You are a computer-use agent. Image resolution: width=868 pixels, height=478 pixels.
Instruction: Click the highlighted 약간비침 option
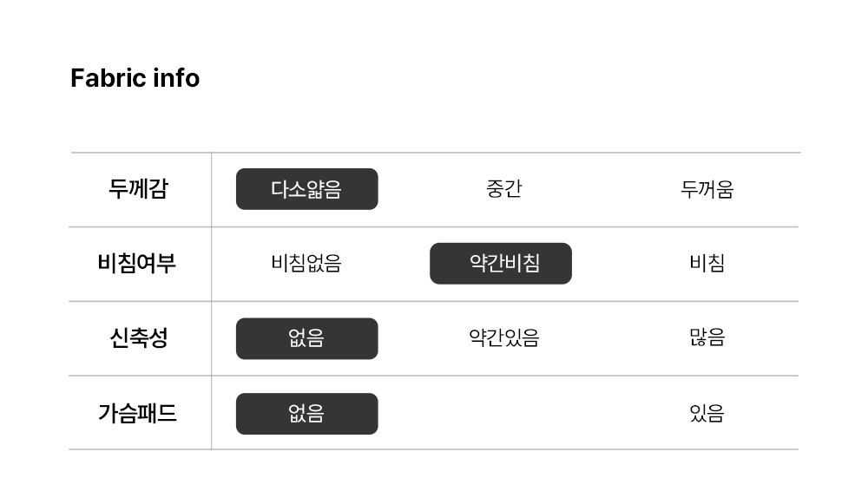[x=501, y=264]
